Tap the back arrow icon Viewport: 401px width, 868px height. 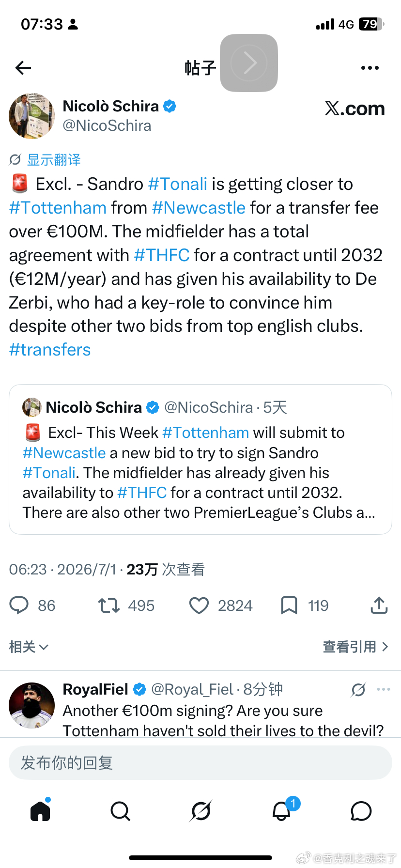(x=23, y=68)
